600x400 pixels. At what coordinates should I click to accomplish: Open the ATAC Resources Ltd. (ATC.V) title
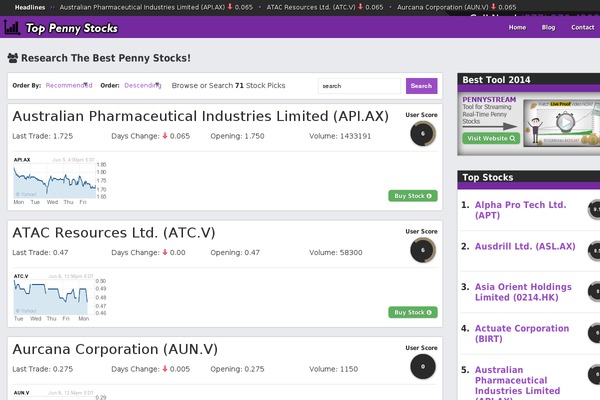(114, 233)
